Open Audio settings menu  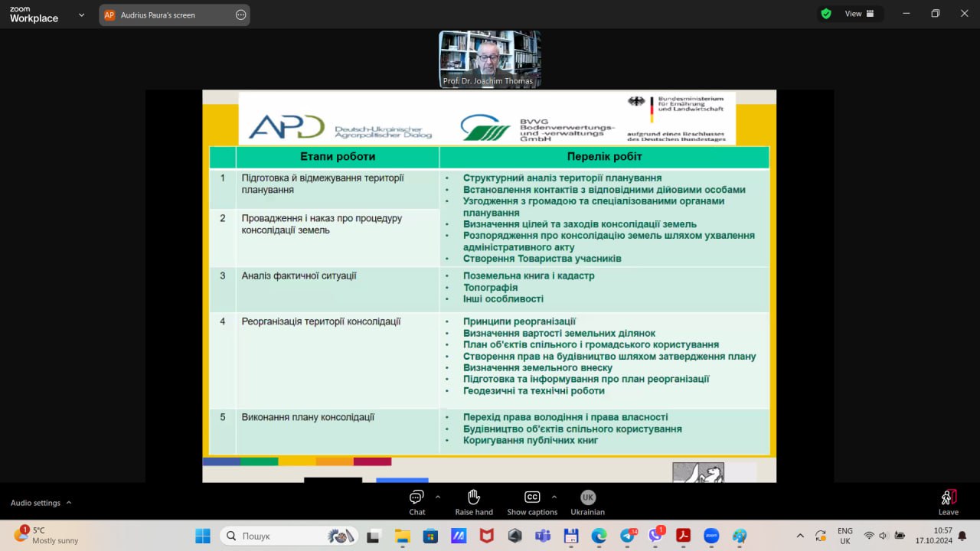click(41, 503)
